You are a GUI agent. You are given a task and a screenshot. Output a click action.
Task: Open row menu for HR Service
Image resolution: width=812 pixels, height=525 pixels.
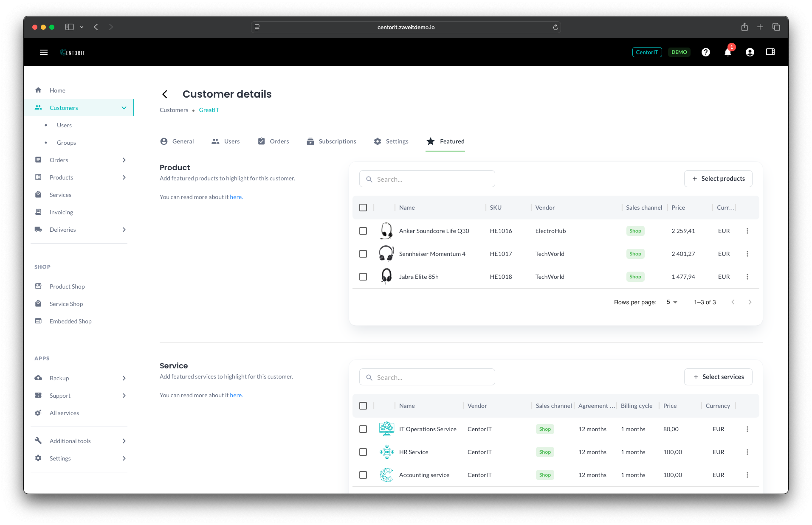tap(747, 452)
